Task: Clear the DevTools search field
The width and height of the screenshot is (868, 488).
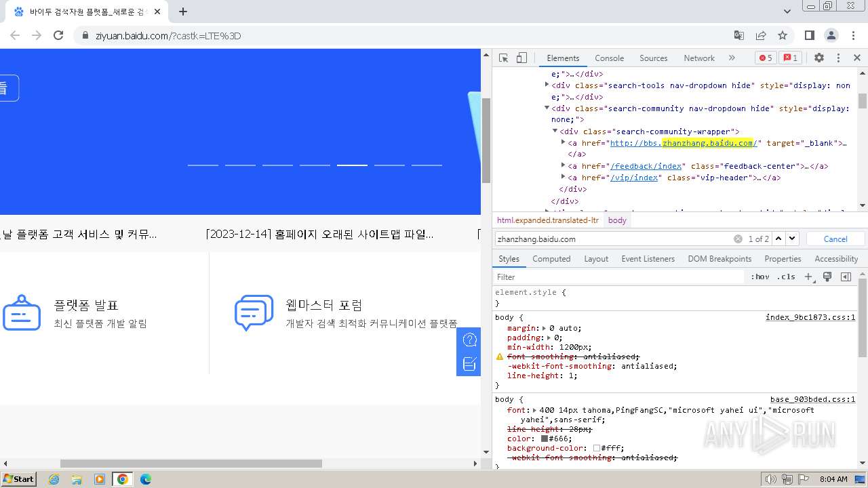Action: (x=738, y=239)
